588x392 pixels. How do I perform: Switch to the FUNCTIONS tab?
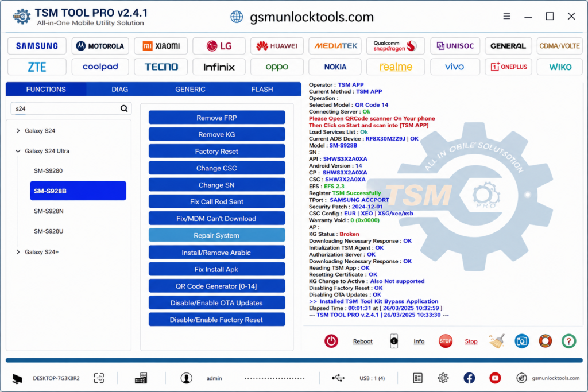click(x=46, y=89)
